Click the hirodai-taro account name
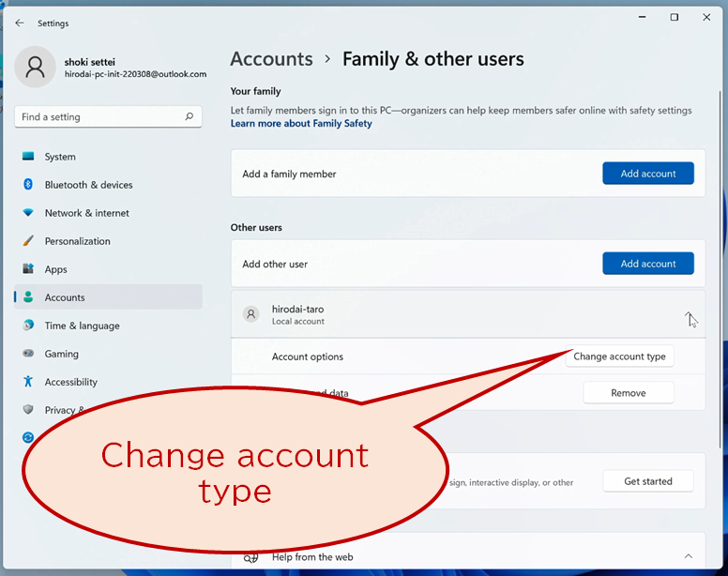Screen dimensions: 728x576 pos(297,310)
